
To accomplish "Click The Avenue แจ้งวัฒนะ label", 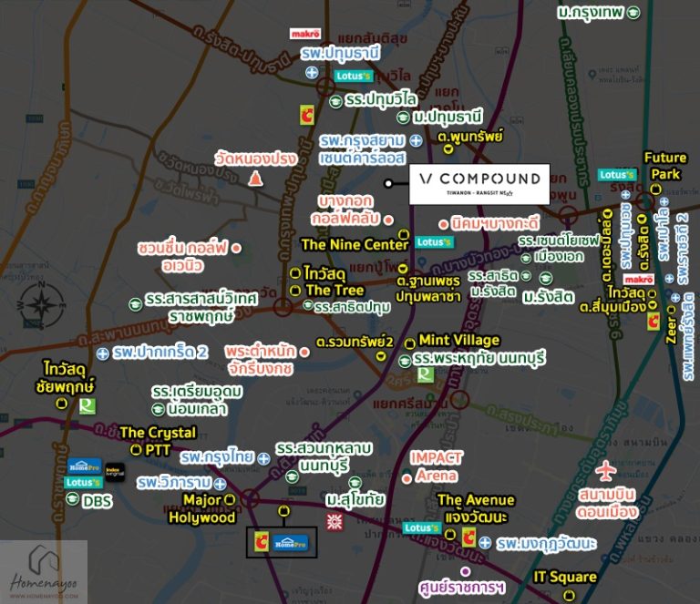I will [476, 508].
